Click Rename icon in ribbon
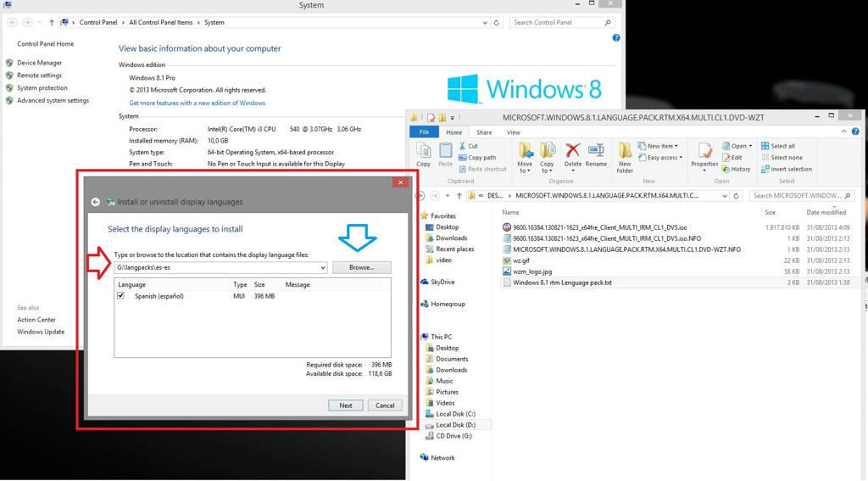Viewport: 868px width, 481px height. (596, 150)
